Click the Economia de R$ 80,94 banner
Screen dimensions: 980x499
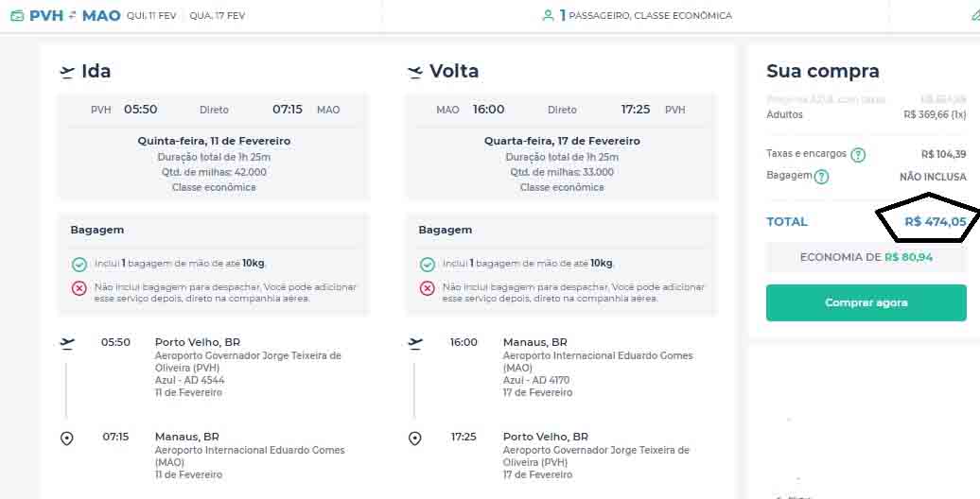[x=866, y=257]
